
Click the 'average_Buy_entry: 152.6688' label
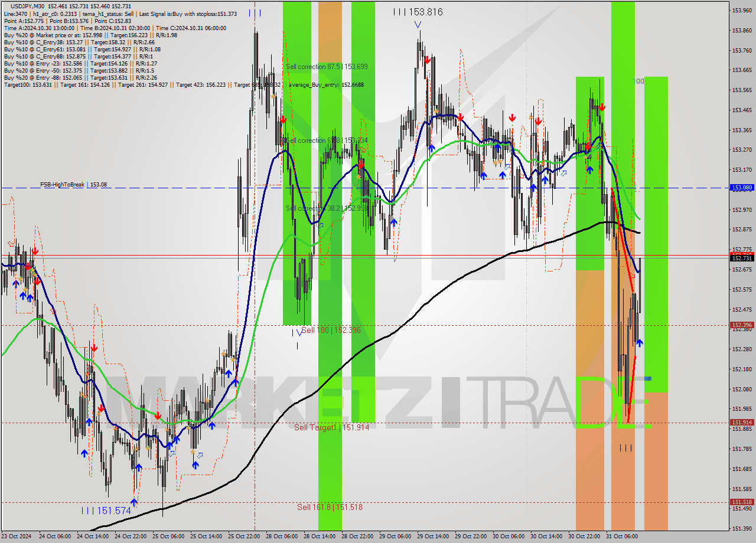pyautogui.click(x=326, y=85)
